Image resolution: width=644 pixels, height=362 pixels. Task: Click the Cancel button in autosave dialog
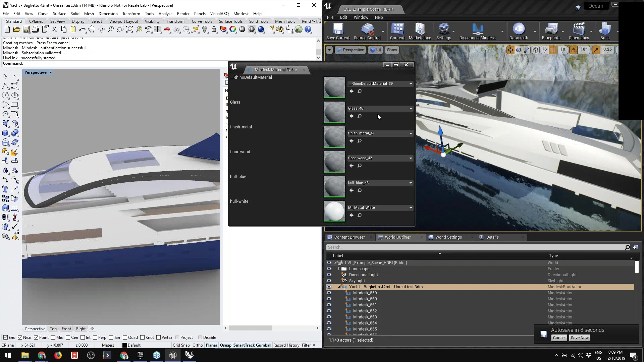pos(558,338)
